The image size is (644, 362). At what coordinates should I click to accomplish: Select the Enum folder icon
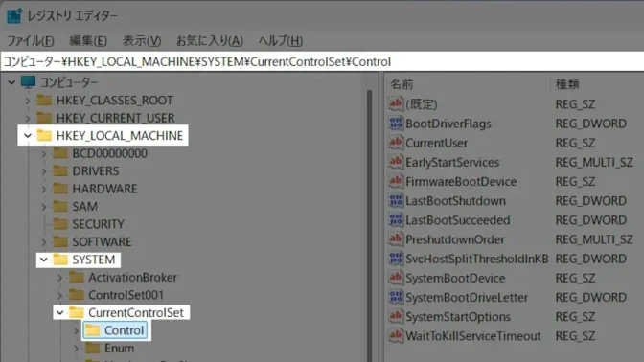(92, 348)
